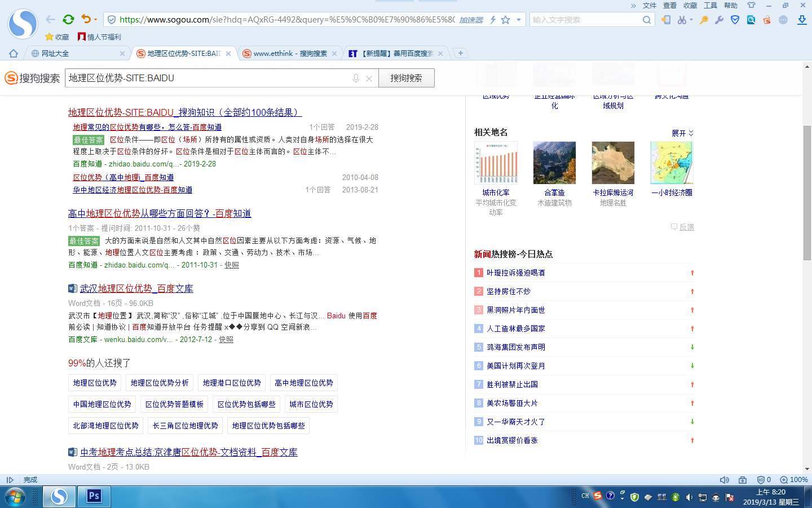Open the 帮助 menu

pyautogui.click(x=731, y=6)
